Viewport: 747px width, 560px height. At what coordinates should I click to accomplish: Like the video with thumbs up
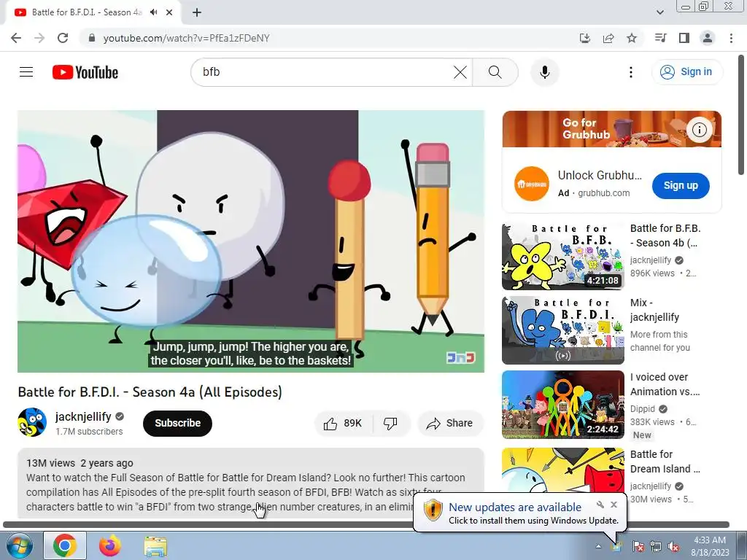[343, 423]
